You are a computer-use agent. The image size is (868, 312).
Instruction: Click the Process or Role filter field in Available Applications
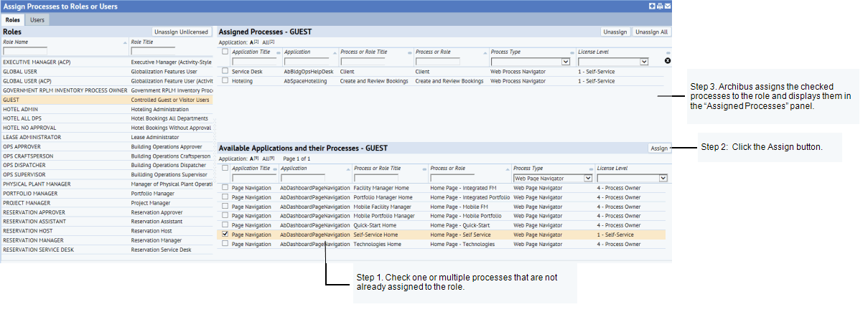pyautogui.click(x=453, y=178)
